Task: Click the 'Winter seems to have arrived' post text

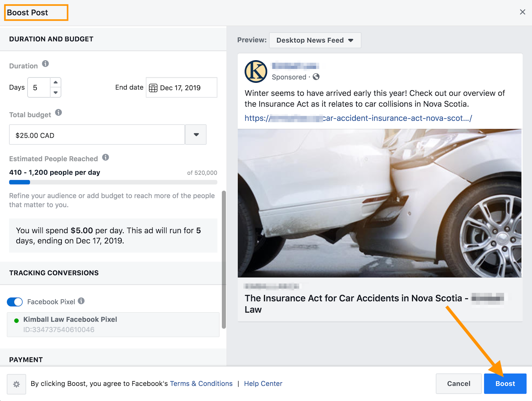Action: (x=375, y=98)
